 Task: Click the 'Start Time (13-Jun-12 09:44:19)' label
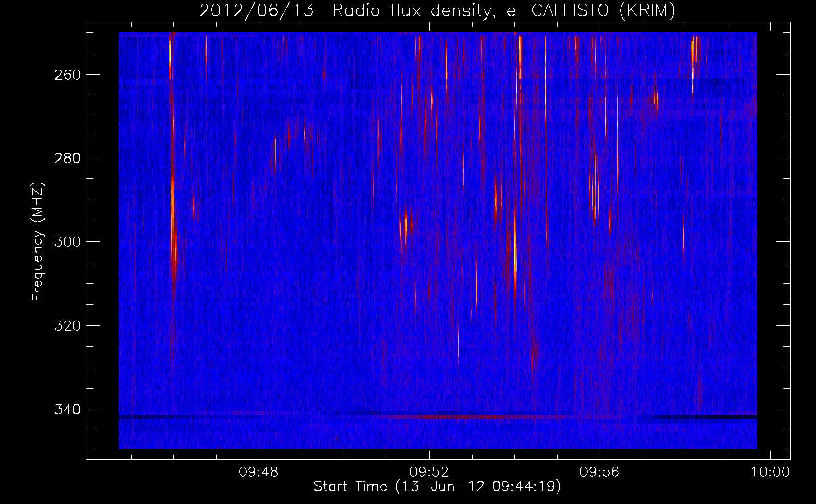click(437, 487)
